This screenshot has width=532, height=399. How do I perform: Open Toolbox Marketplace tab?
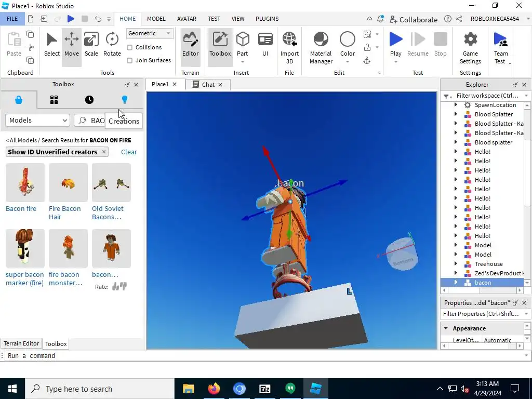19,100
